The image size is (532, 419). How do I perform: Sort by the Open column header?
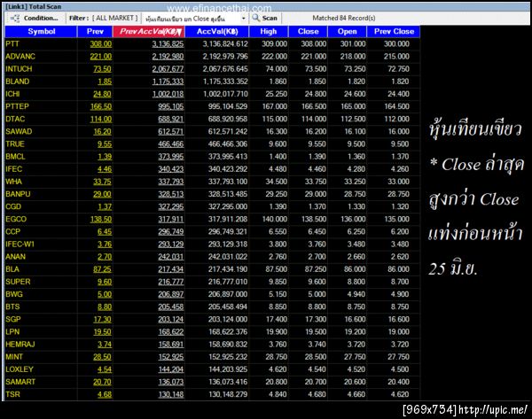(x=347, y=32)
